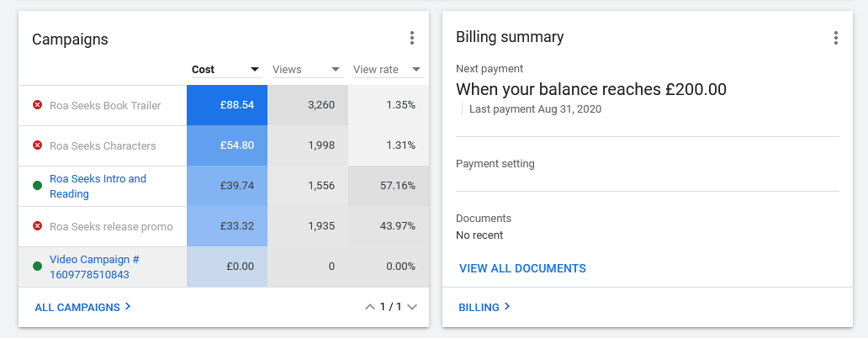Screen dimensions: 868x338
Task: Expand the Views column dropdown
Action: coord(336,70)
